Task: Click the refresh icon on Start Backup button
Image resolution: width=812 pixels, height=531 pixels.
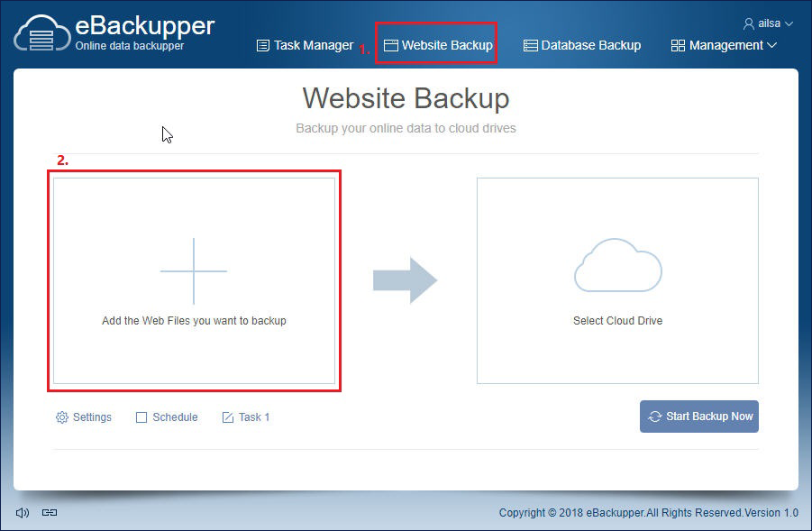Action: tap(655, 417)
